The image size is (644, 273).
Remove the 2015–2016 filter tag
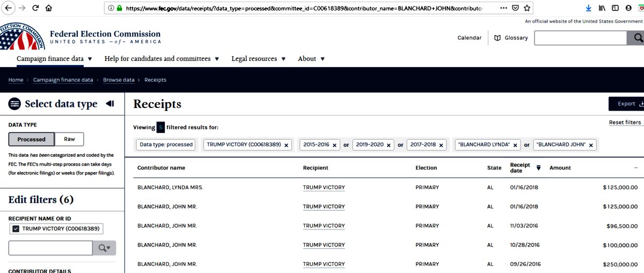point(334,145)
